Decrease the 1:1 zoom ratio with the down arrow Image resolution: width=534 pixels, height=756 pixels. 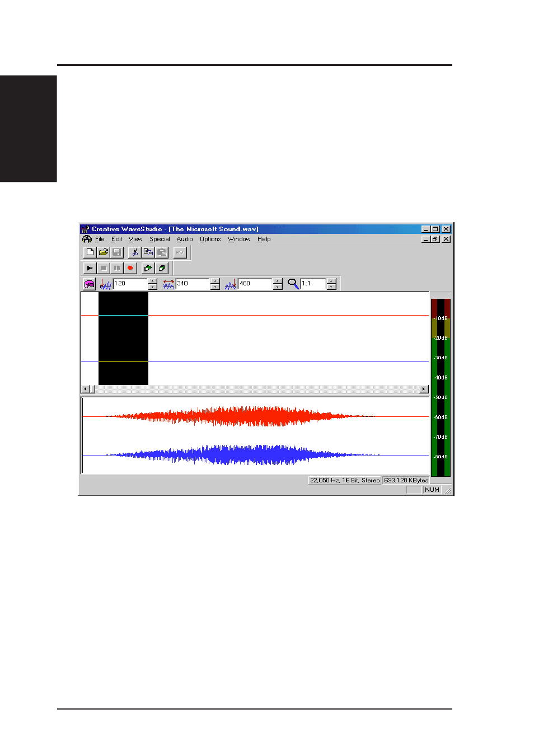(331, 287)
